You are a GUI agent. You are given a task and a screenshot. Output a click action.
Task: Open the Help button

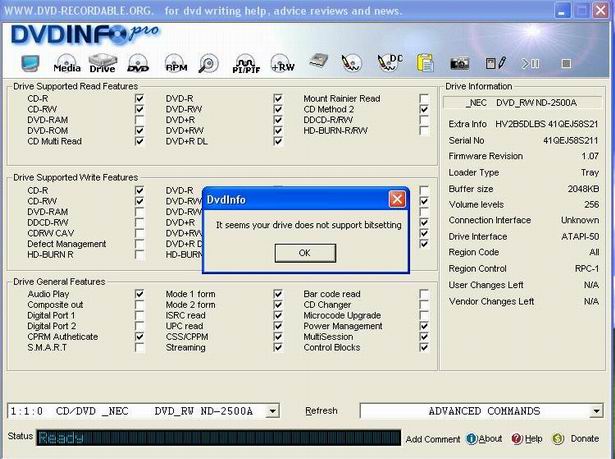tap(527, 439)
